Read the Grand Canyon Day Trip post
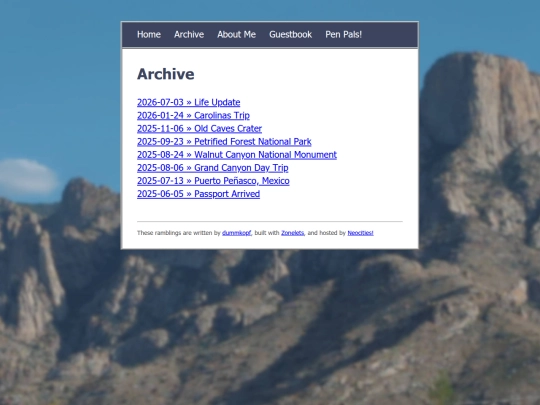 pos(212,168)
